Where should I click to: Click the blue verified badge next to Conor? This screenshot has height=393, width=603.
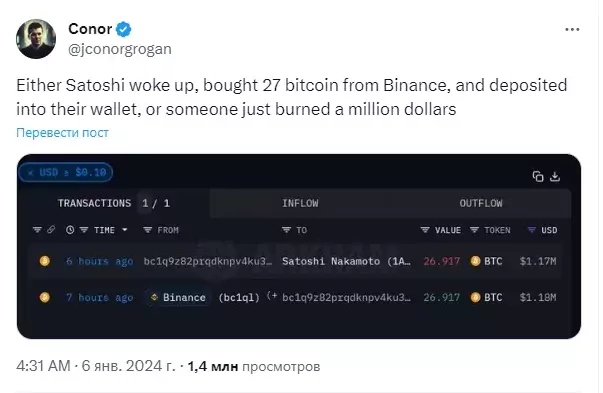pyautogui.click(x=123, y=29)
